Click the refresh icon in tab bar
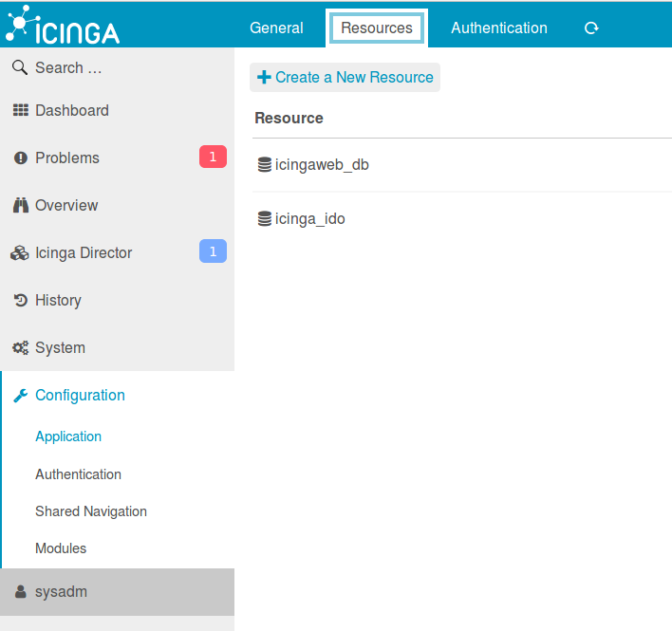 tap(591, 28)
